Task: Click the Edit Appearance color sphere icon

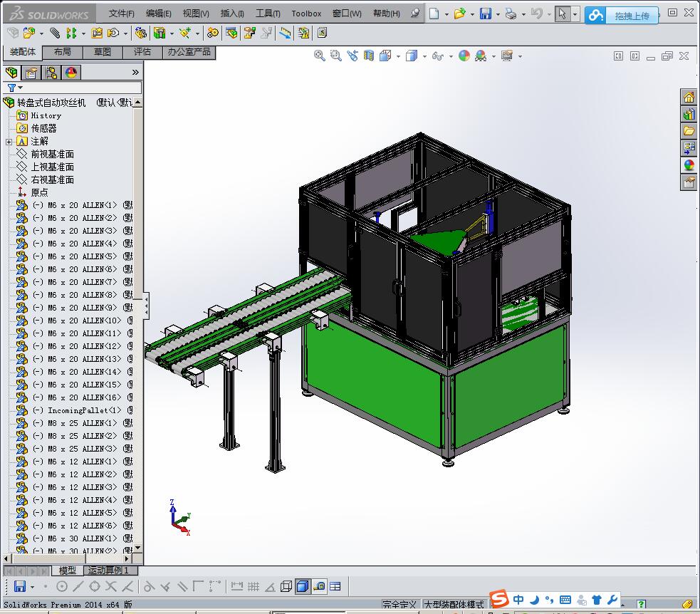Action: (464, 56)
